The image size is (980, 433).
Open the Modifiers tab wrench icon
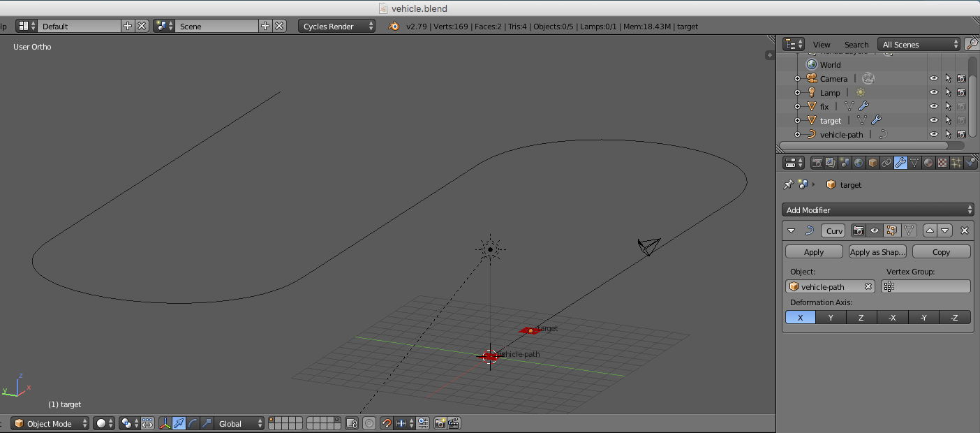coord(900,163)
